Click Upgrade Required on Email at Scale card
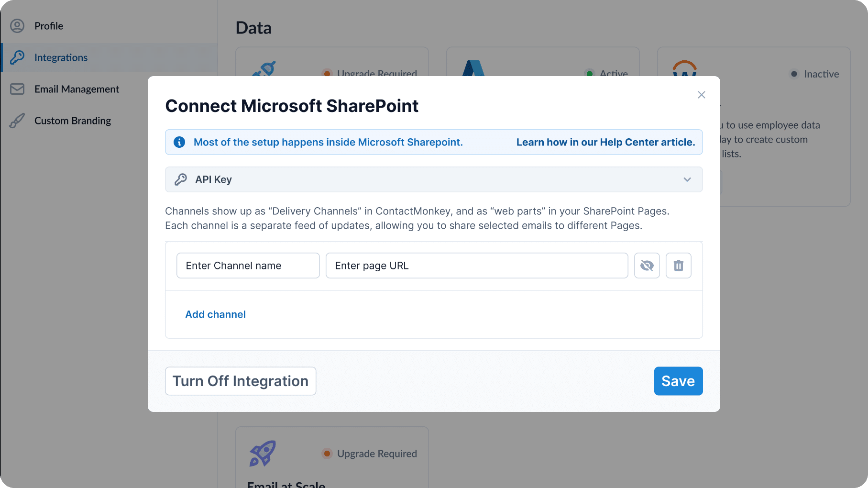The image size is (868, 488). pyautogui.click(x=377, y=454)
